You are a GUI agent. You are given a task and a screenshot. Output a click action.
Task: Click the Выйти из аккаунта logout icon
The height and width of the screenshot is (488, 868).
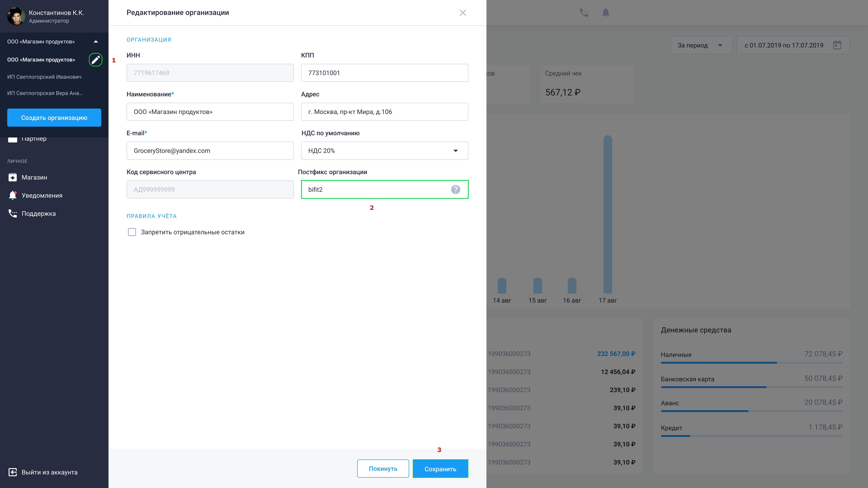click(12, 472)
